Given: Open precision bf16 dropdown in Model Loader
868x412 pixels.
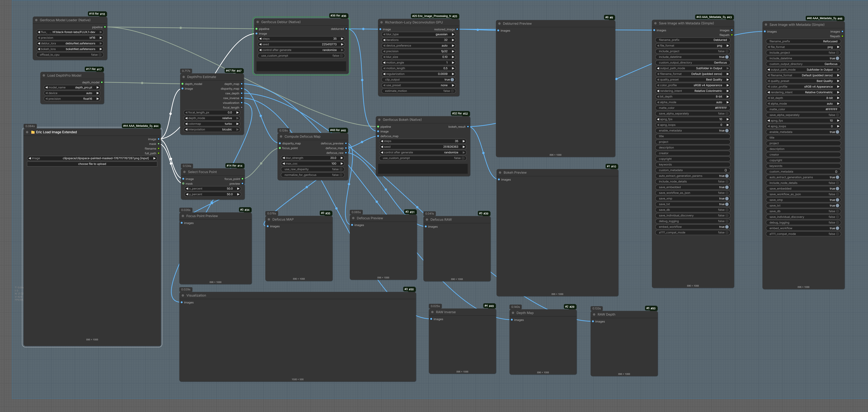Looking at the screenshot, I should [70, 38].
